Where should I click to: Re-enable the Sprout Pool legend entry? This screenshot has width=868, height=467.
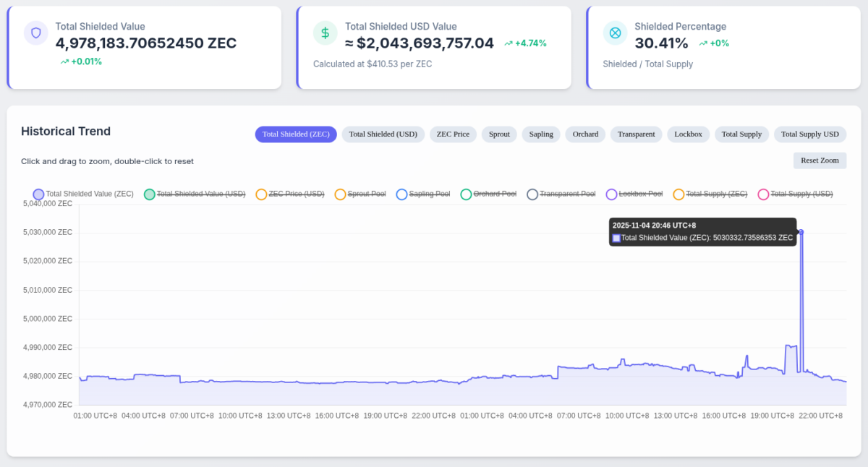click(x=359, y=194)
